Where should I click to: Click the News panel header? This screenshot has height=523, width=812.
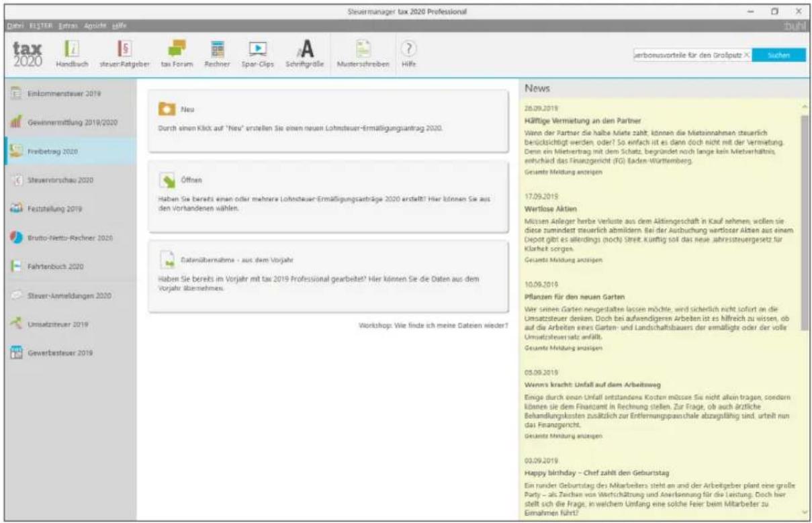pos(666,89)
